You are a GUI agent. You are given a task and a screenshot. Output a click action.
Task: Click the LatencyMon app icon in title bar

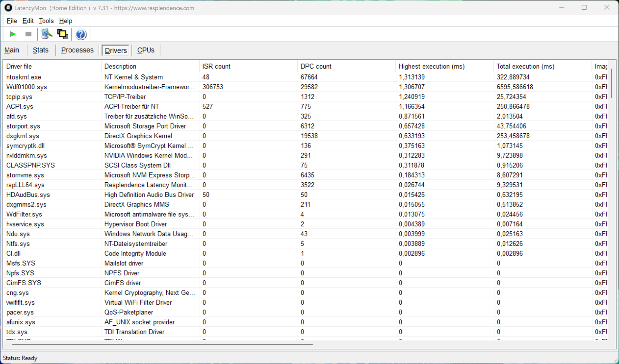click(8, 8)
